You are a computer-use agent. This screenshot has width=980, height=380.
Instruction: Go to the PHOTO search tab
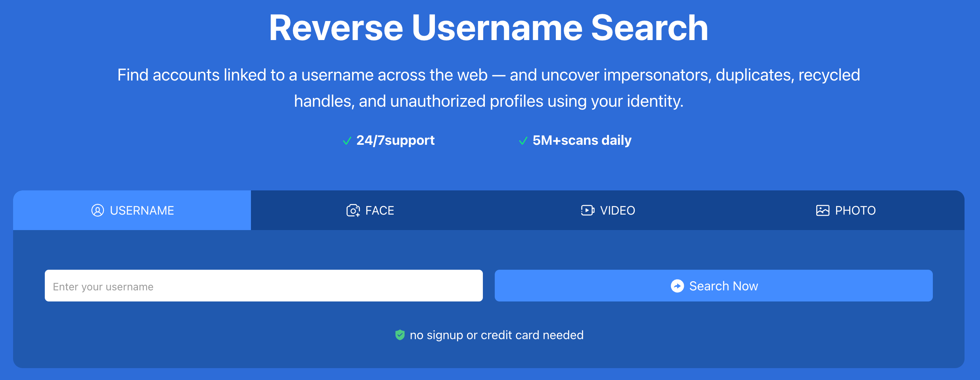(846, 210)
